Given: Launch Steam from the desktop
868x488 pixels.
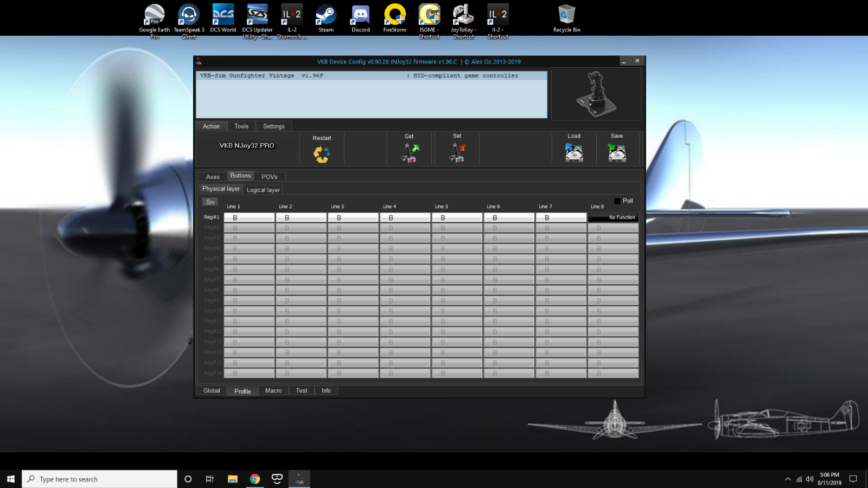Looking at the screenshot, I should tap(326, 18).
